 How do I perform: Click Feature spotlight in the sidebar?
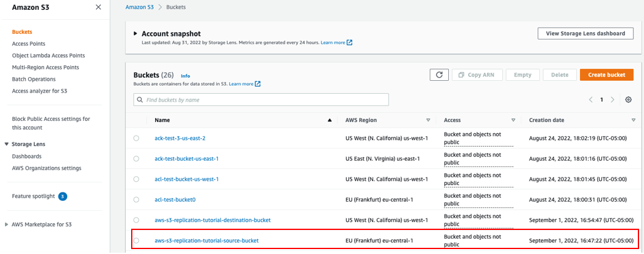pos(33,197)
